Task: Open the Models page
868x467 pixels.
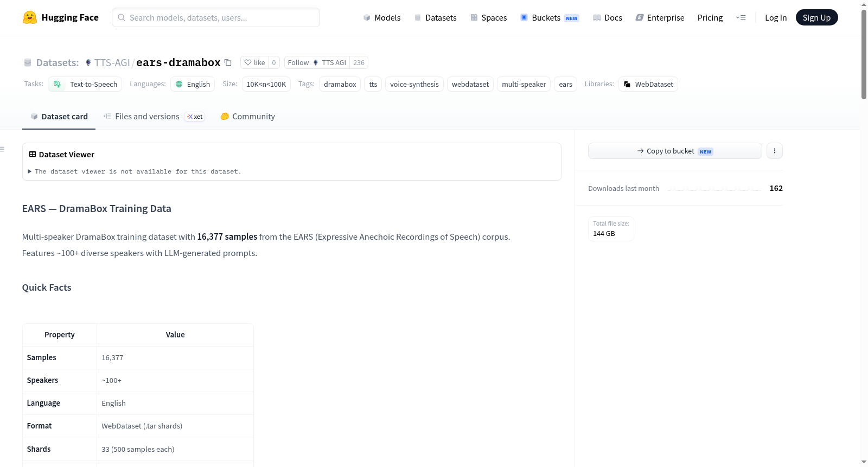Action: pyautogui.click(x=382, y=18)
